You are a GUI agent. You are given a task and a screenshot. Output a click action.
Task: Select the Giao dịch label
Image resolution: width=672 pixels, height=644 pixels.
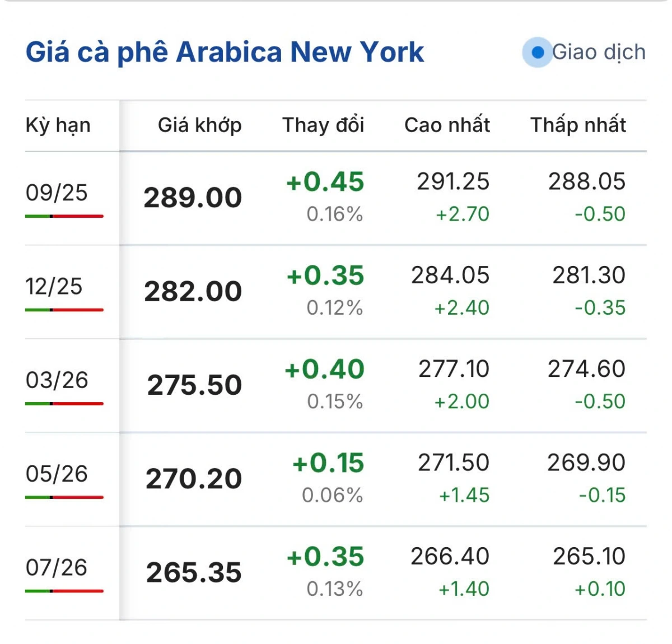pyautogui.click(x=599, y=52)
